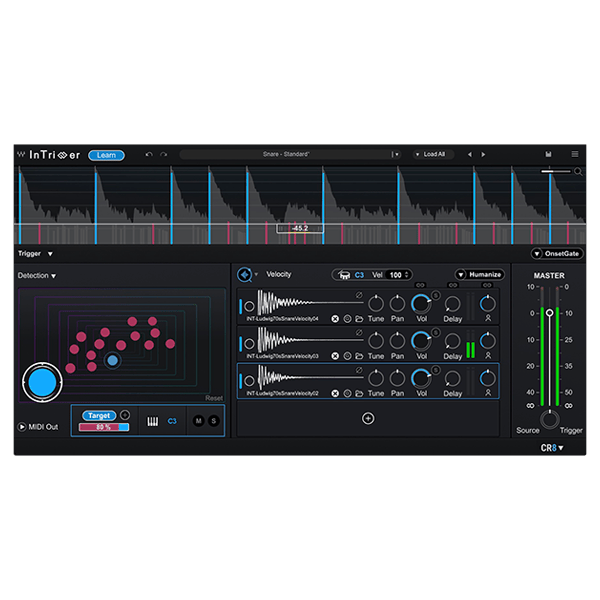The height and width of the screenshot is (600, 600).
Task: Click the humanize person icon on Velocity03 row
Action: [488, 355]
